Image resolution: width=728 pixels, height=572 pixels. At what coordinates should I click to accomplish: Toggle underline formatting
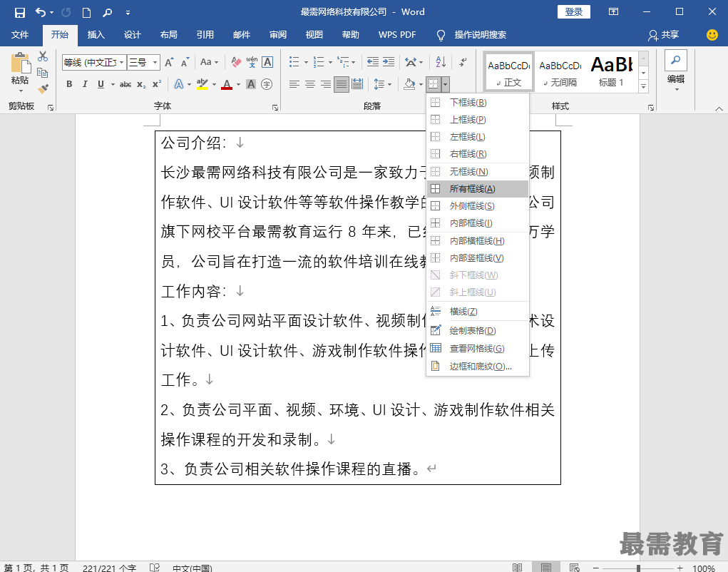pyautogui.click(x=101, y=84)
